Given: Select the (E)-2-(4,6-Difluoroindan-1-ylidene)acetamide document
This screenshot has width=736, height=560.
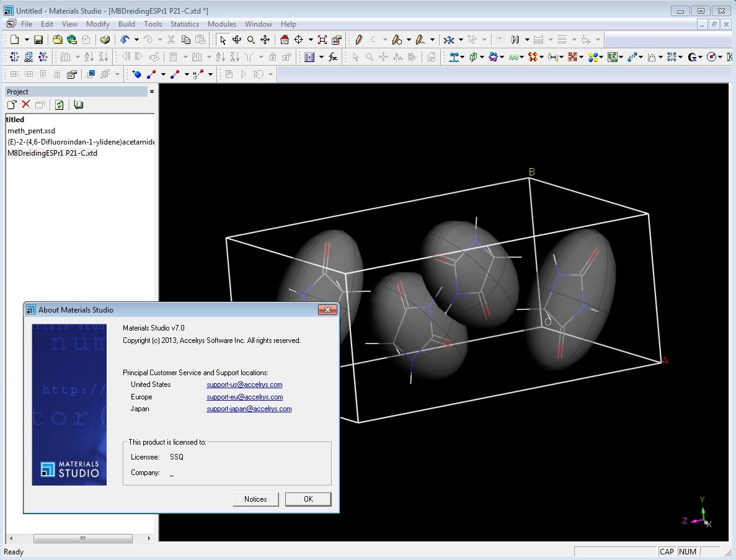Looking at the screenshot, I should [81, 142].
